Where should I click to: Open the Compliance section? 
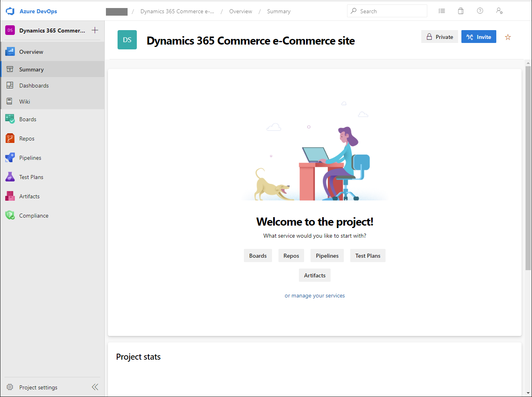(x=34, y=215)
